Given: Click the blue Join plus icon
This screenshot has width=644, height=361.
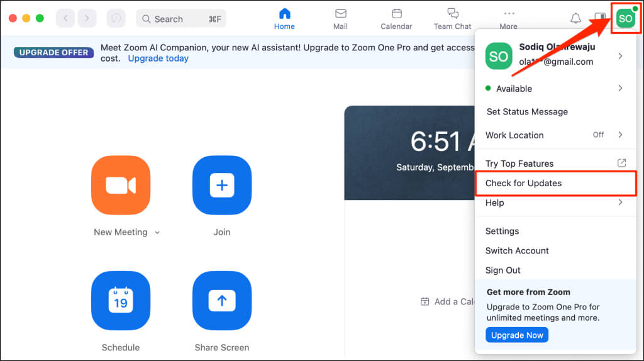Looking at the screenshot, I should pos(222,186).
